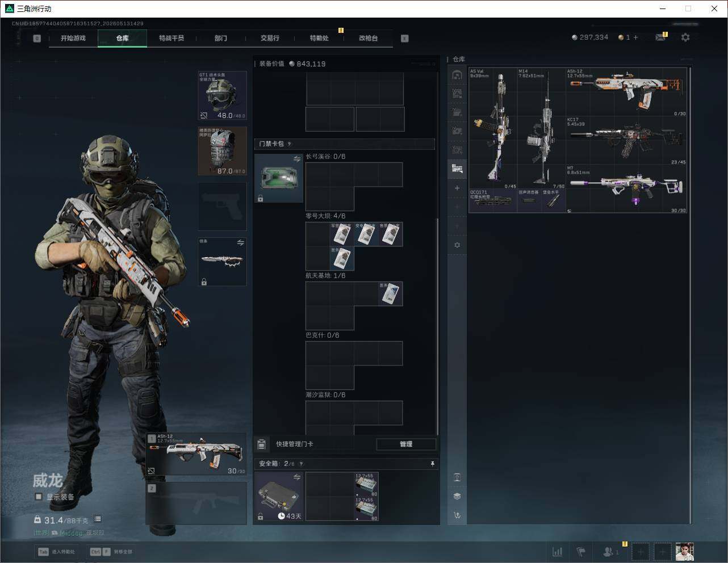
Task: Switch to the 特勤处 tab
Action: [x=319, y=38]
